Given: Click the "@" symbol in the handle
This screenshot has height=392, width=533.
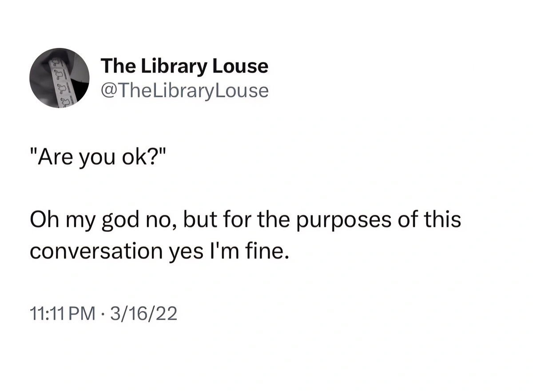Looking at the screenshot, I should click(x=110, y=91).
